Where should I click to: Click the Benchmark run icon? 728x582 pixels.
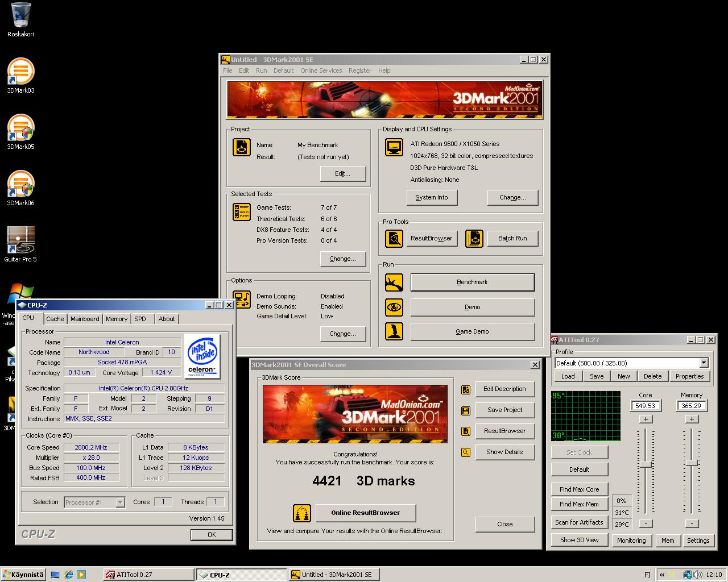pos(394,282)
